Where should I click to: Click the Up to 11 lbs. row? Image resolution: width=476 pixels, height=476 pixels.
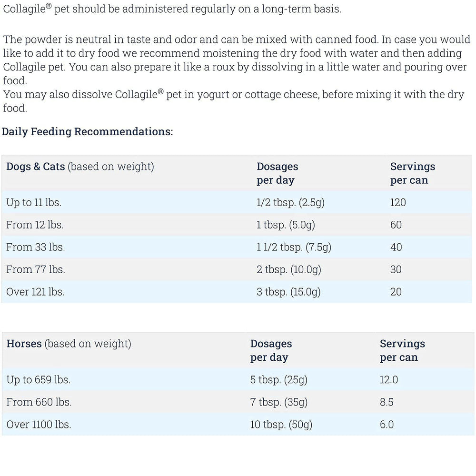pos(237,202)
